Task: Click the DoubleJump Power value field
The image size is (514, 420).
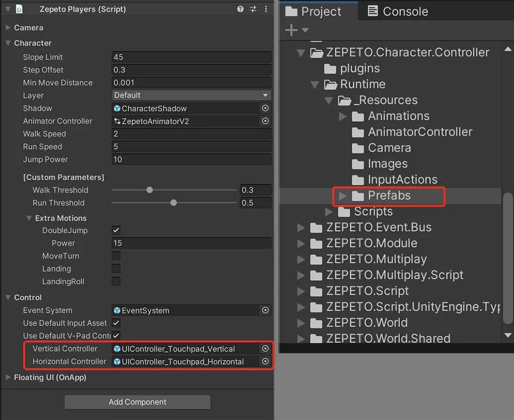Action: 192,243
